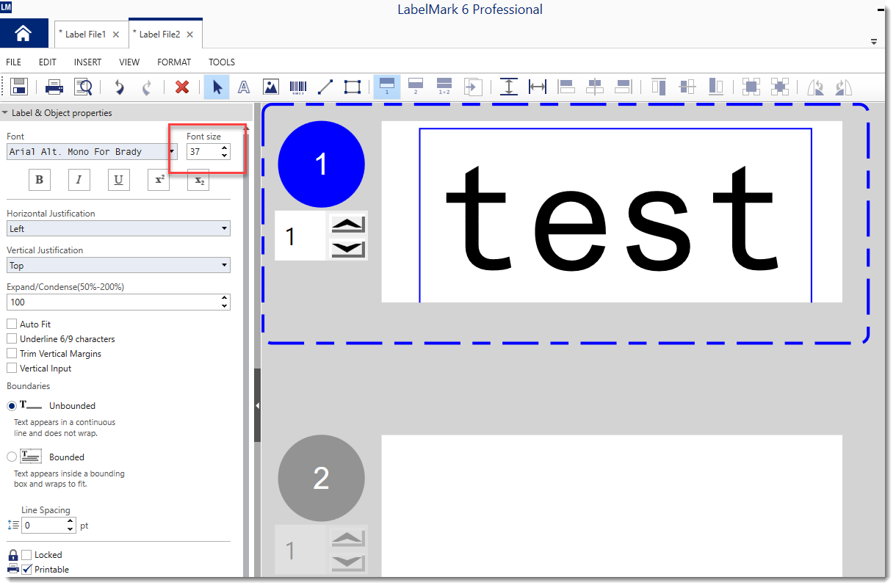Select the Text tool icon

pyautogui.click(x=244, y=87)
